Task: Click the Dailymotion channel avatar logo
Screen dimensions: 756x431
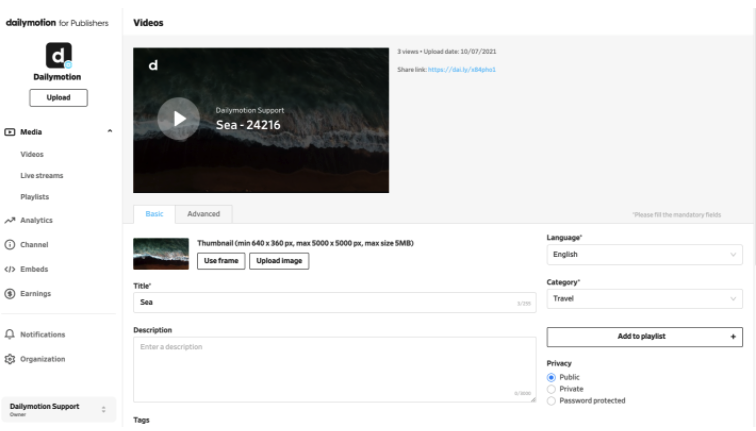Action: coord(59,55)
